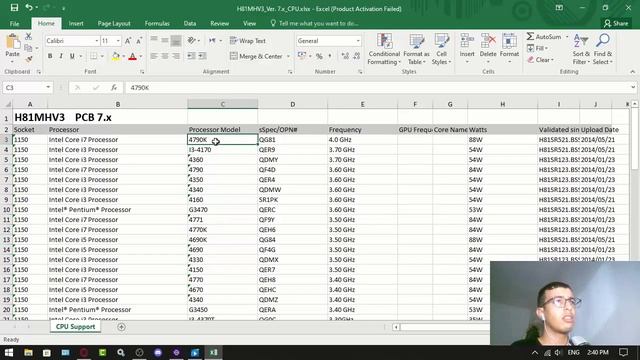This screenshot has width=640, height=360.
Task: Toggle Italic formatting
Action: coord(61,56)
